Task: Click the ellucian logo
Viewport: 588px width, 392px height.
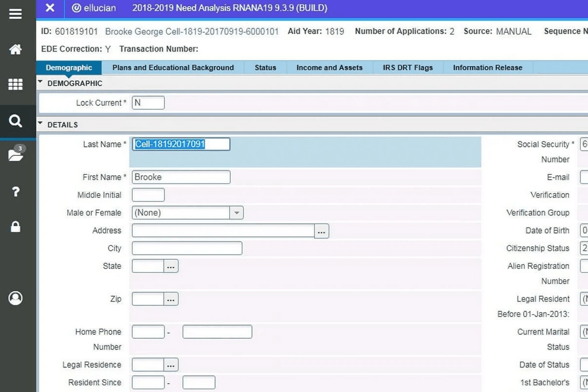Action: point(93,8)
